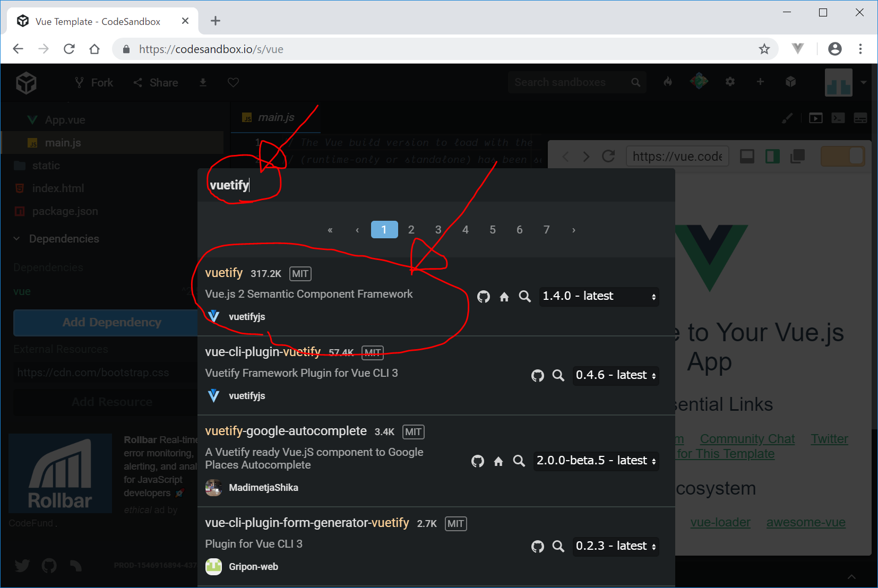878x588 pixels.
Task: Fork the sandbox
Action: 94,83
